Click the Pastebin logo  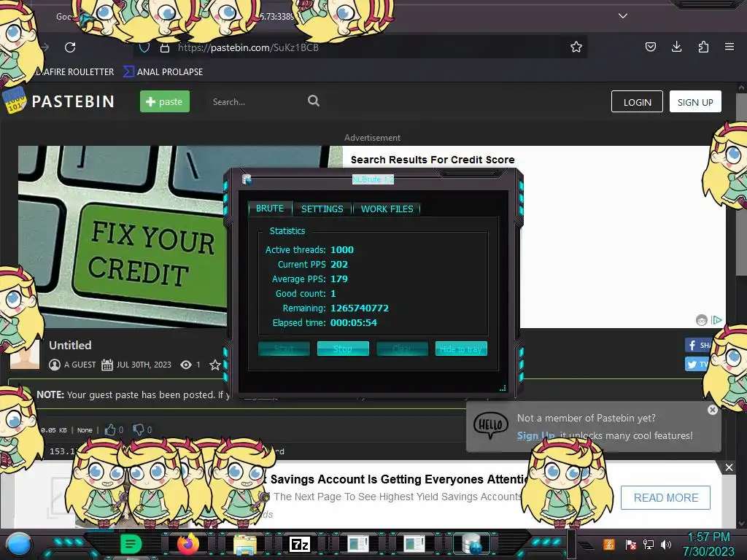[x=60, y=101]
